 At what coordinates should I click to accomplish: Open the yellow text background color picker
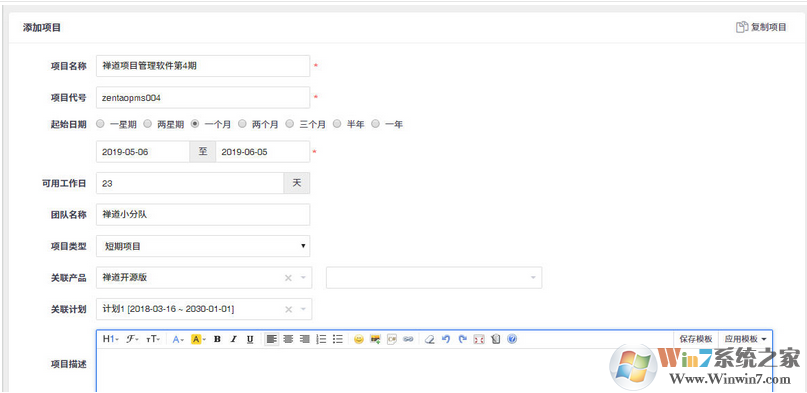pyautogui.click(x=198, y=339)
